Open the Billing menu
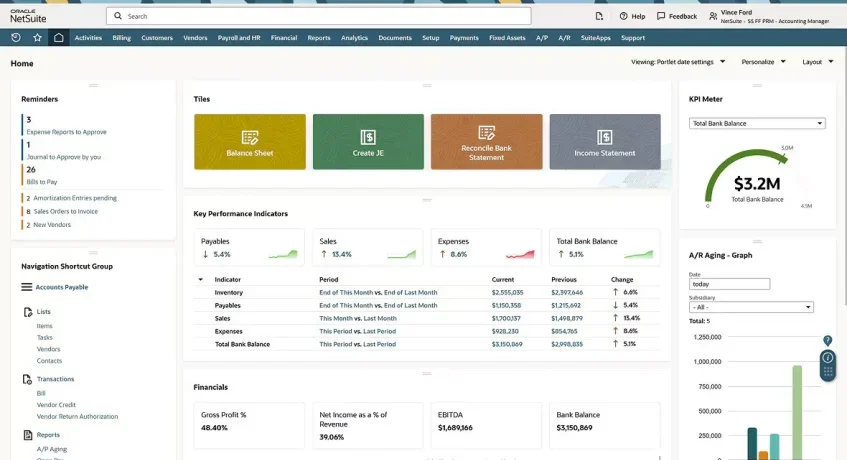 click(x=122, y=38)
